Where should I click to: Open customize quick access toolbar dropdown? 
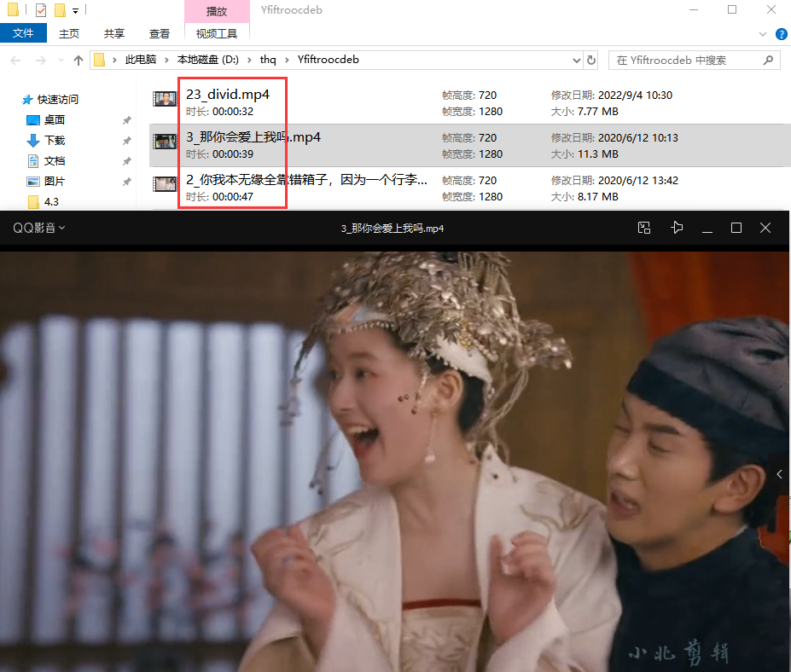tap(76, 10)
